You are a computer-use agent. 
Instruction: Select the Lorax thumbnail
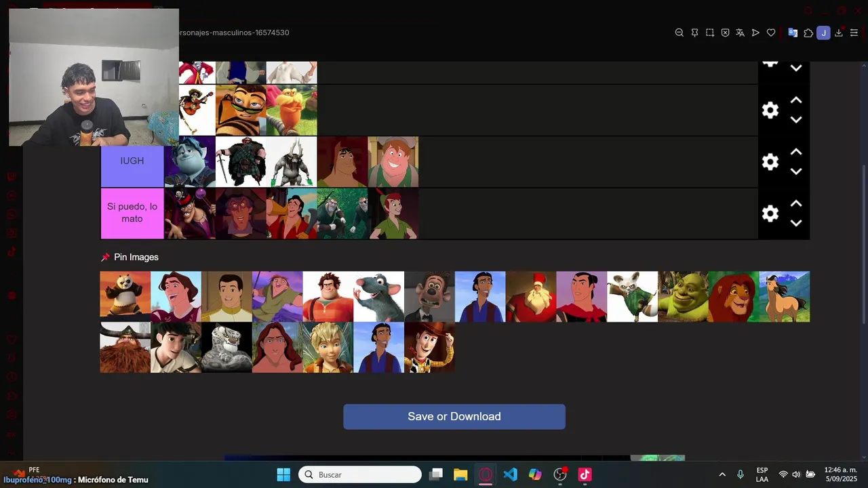[x=292, y=110]
